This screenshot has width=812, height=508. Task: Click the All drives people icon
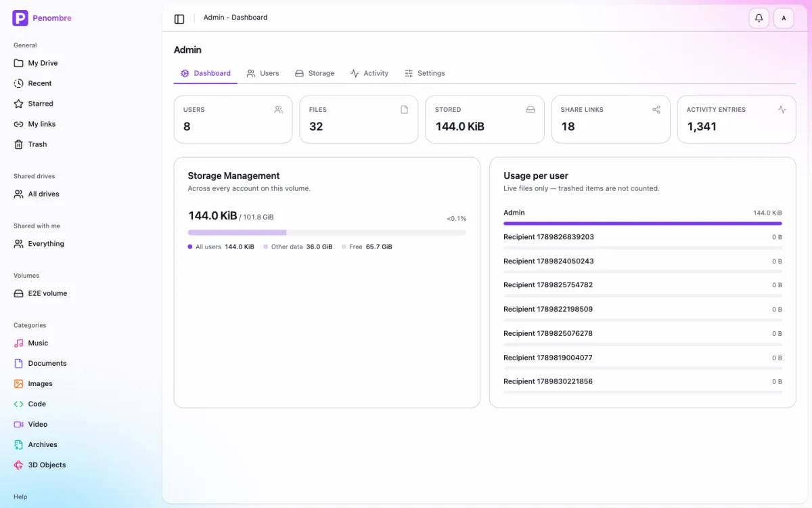pyautogui.click(x=19, y=194)
